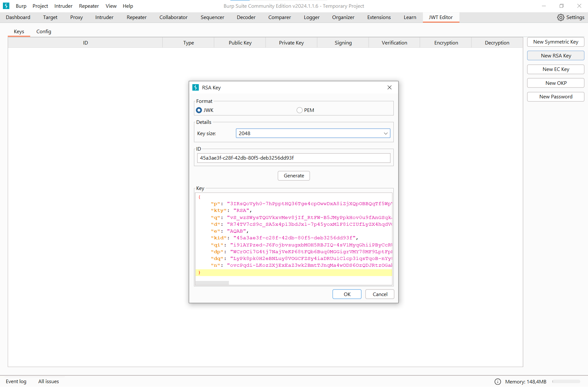Switch to the Learn tab

tap(410, 17)
